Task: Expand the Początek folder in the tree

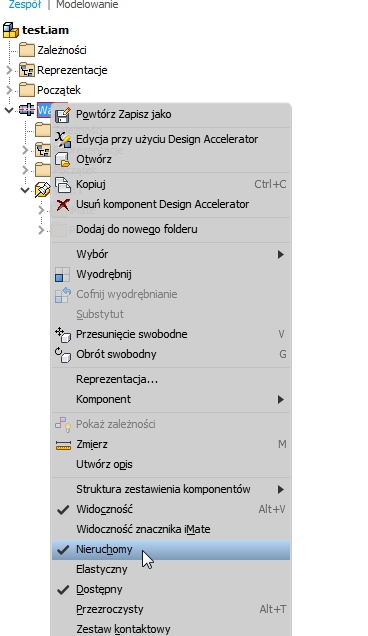Action: (x=9, y=90)
